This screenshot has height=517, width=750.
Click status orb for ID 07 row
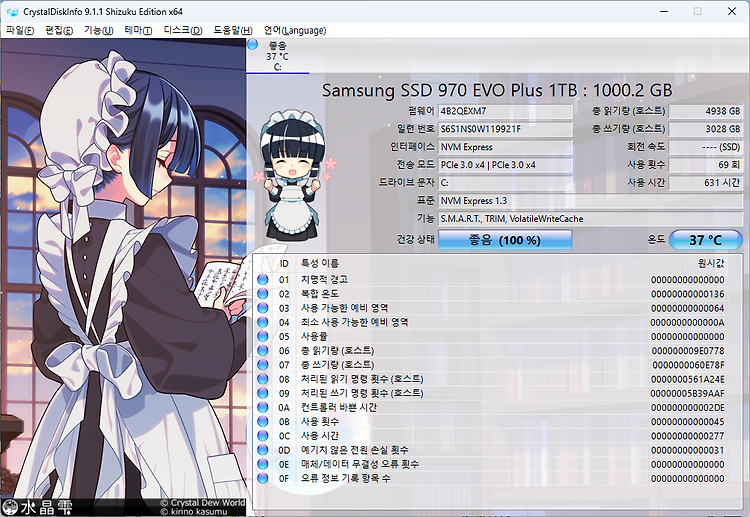pos(263,364)
